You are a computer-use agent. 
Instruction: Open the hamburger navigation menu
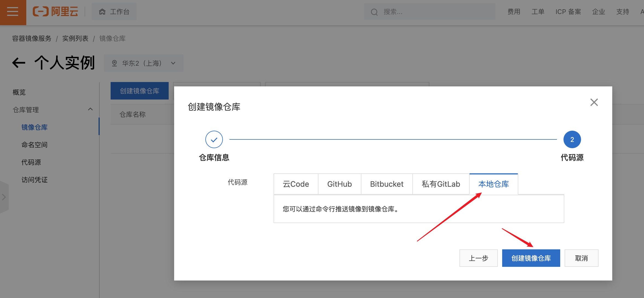[x=13, y=12]
